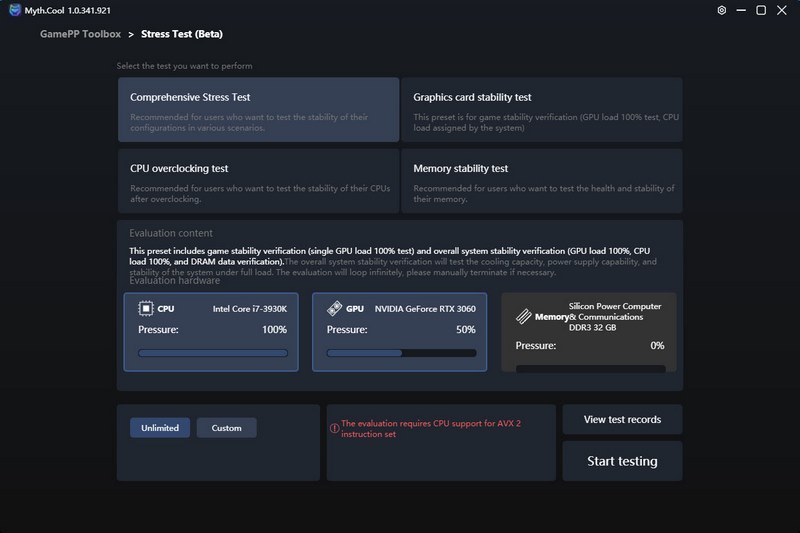
Task: Minimize the Myth.Cool window
Action: point(741,10)
